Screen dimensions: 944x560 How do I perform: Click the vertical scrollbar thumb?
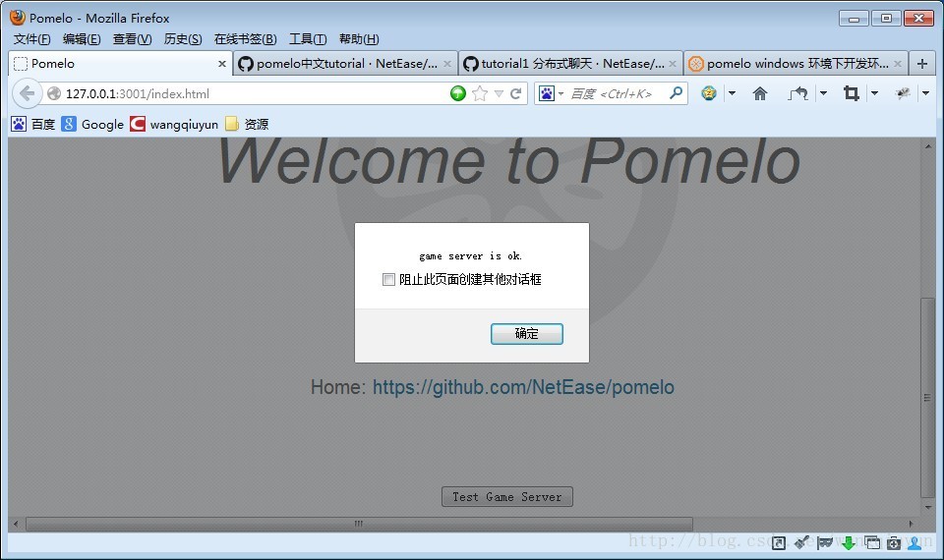[927, 398]
